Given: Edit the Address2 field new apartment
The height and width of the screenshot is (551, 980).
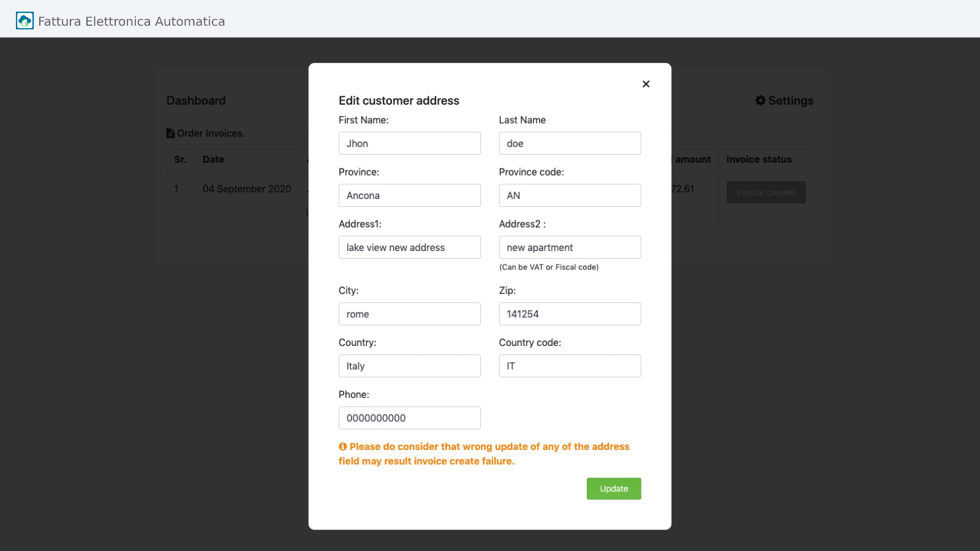Looking at the screenshot, I should (570, 247).
